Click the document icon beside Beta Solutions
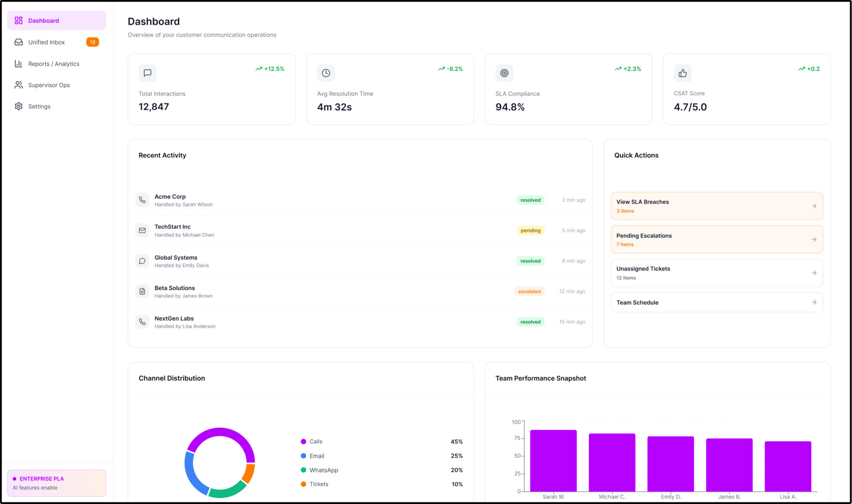This screenshot has height=504, width=852. coord(142,291)
